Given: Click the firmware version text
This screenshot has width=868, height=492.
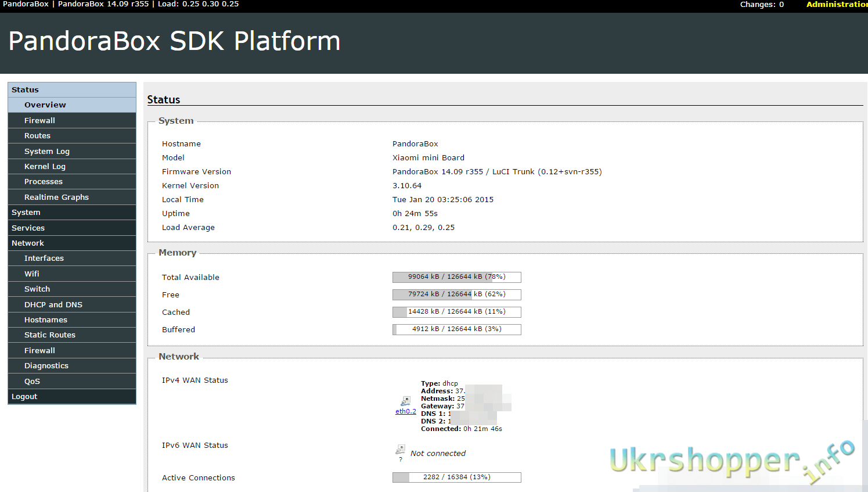Looking at the screenshot, I should point(497,172).
